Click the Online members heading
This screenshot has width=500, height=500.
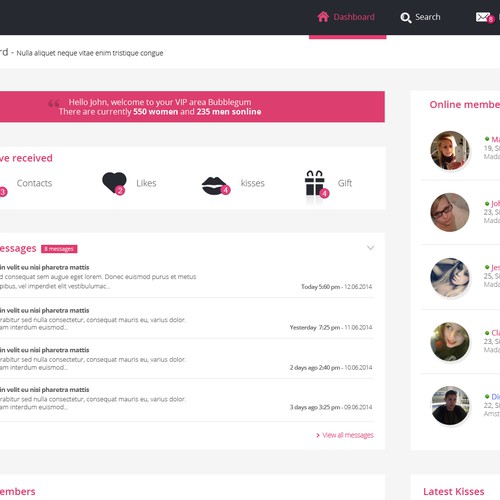pos(465,105)
